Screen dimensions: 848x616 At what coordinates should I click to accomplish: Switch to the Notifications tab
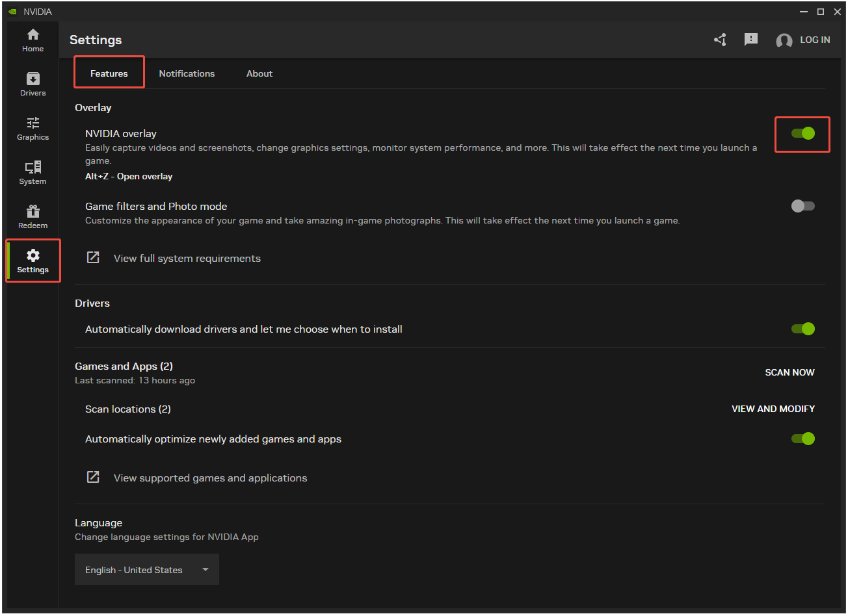coord(187,73)
